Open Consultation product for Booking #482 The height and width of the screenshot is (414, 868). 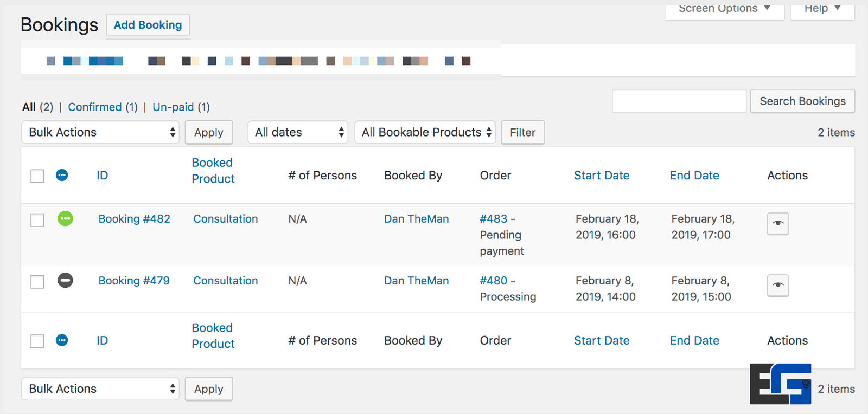pyautogui.click(x=226, y=219)
